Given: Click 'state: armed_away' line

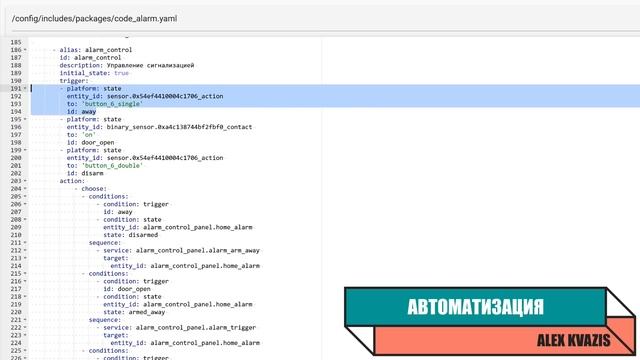Looking at the screenshot, I should click(134, 312).
